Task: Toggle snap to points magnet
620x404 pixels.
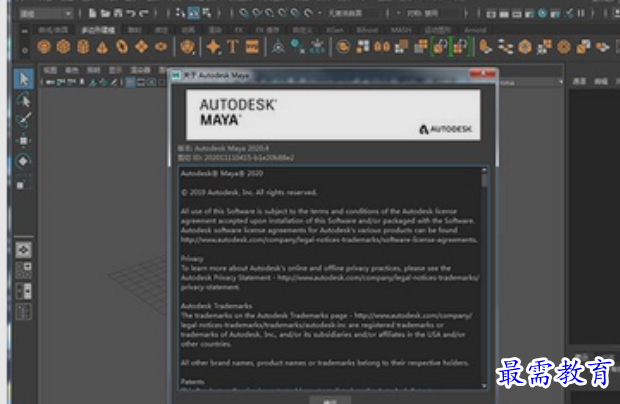Action: [x=270, y=13]
